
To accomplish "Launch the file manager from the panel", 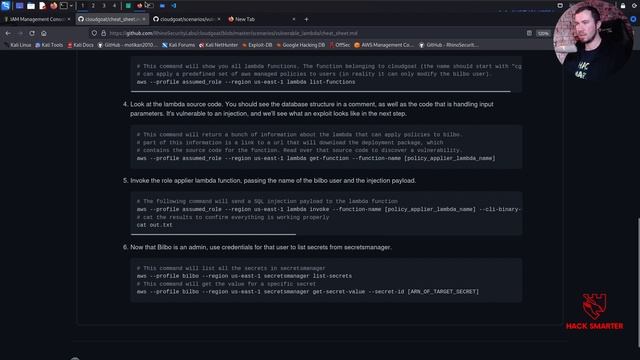I will pos(31,6).
